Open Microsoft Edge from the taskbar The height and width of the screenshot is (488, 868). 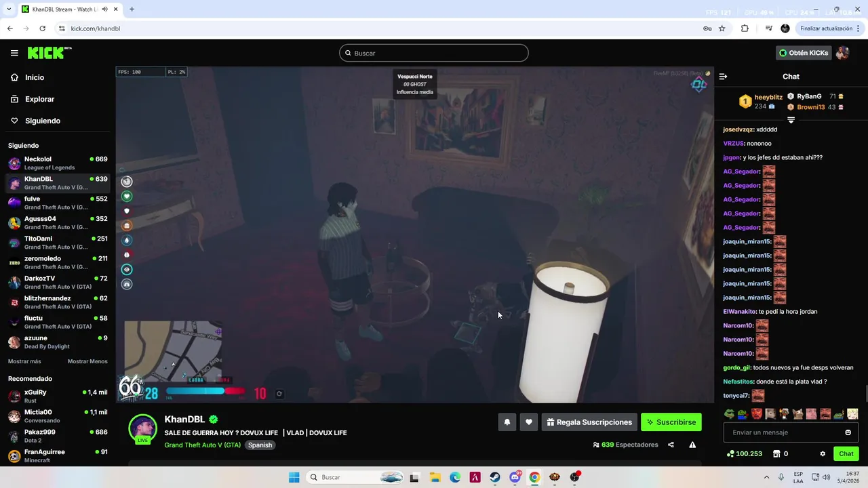[x=455, y=477]
